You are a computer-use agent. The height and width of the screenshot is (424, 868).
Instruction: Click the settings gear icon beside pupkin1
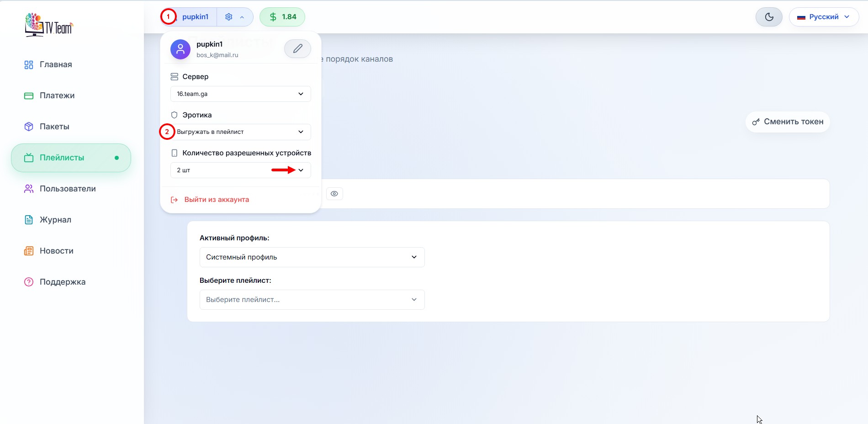point(229,17)
